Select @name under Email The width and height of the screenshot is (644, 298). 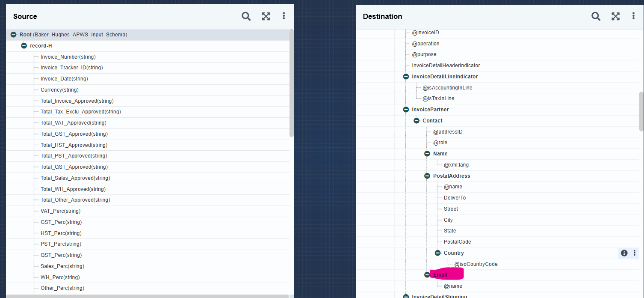[x=453, y=286]
